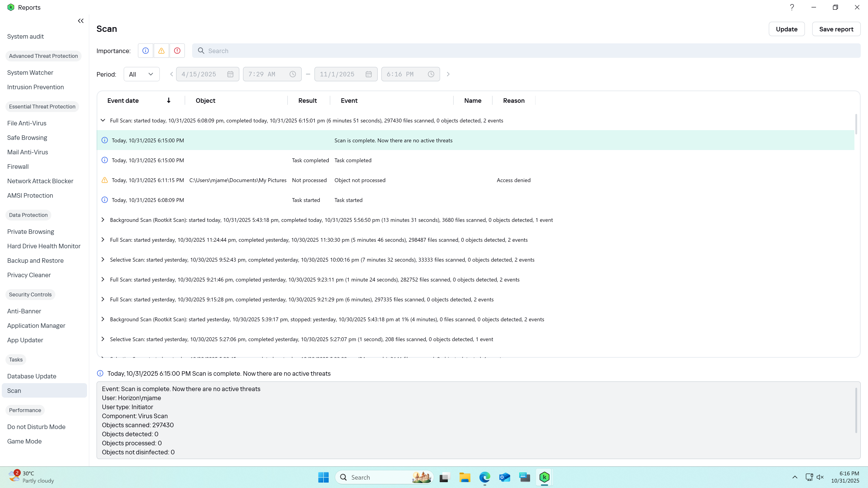Open the end date calendar picker icon
The image size is (868, 488).
[x=369, y=74]
